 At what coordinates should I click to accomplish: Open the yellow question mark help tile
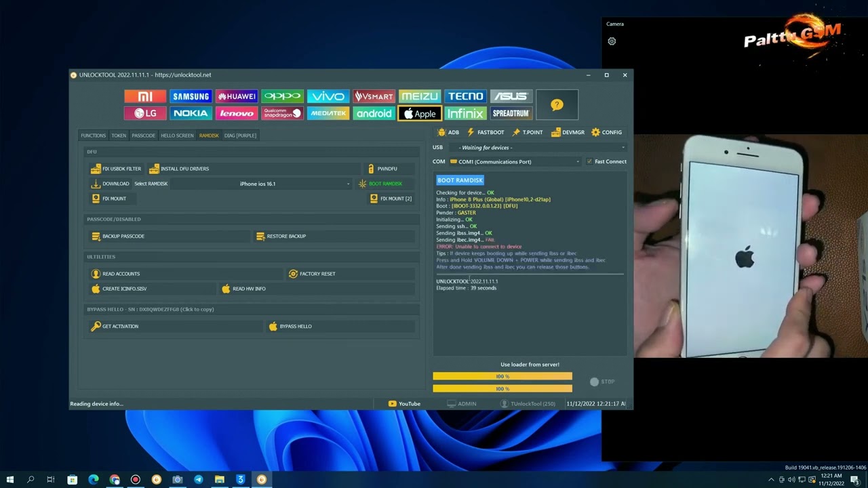coord(557,105)
